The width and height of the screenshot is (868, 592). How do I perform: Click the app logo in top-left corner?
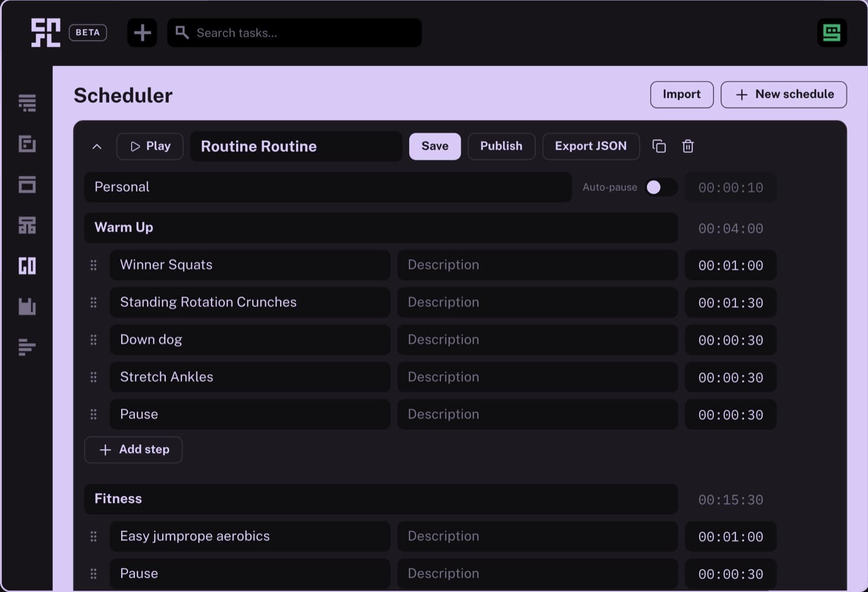point(46,33)
